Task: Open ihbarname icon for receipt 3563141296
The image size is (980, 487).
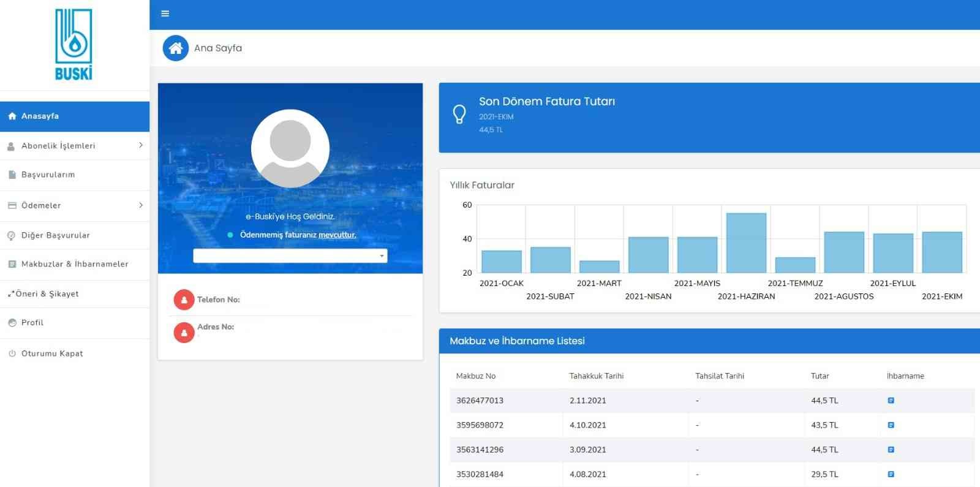Action: (x=891, y=450)
